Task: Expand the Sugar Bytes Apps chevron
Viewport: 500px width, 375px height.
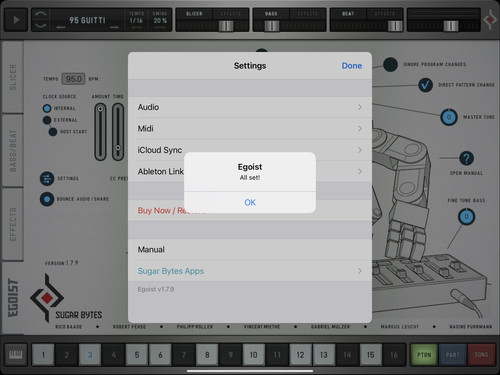Action: pos(360,271)
